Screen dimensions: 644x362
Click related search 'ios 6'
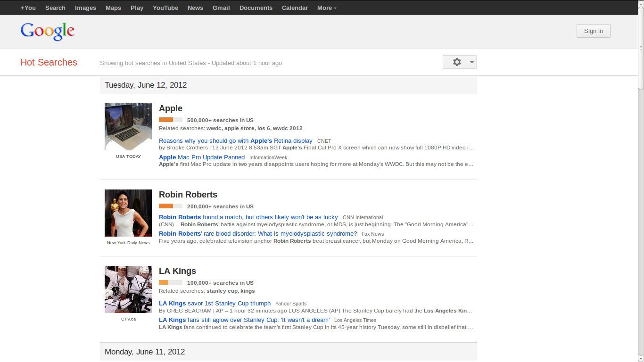pyautogui.click(x=264, y=128)
